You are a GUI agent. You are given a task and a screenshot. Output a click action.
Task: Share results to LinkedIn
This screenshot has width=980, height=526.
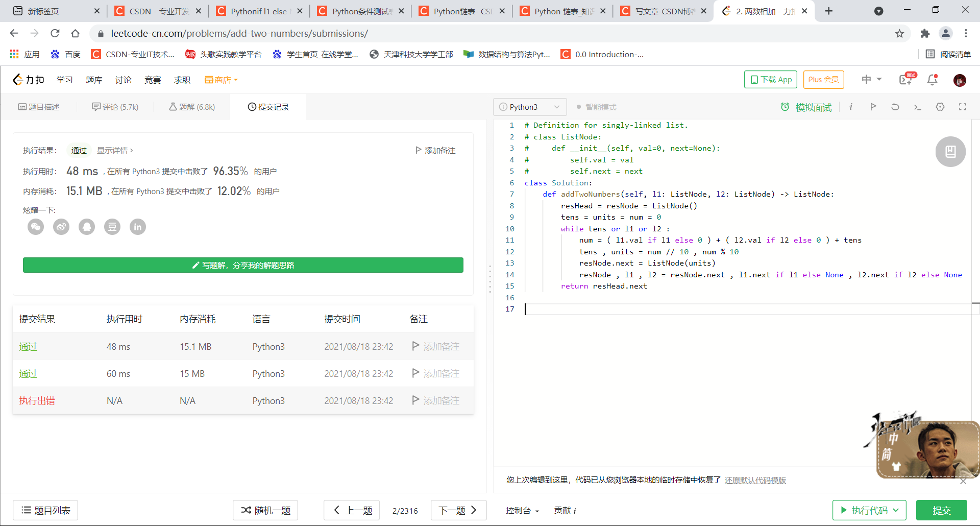tap(138, 227)
